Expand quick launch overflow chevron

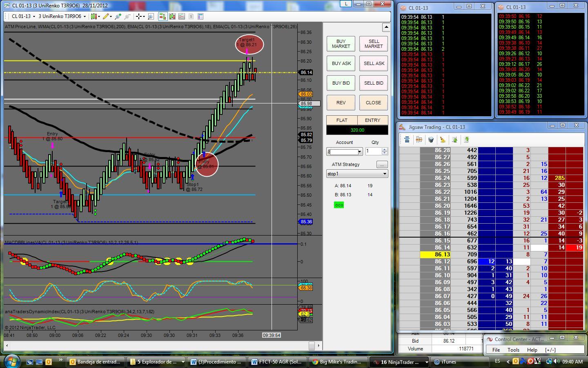click(61, 360)
